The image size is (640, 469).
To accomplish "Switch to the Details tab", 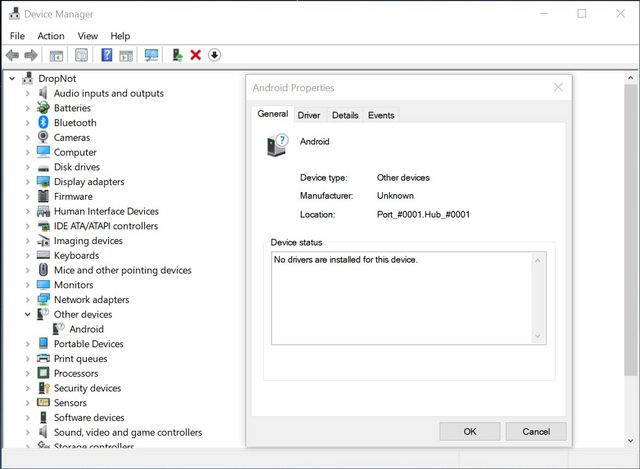I will 345,115.
